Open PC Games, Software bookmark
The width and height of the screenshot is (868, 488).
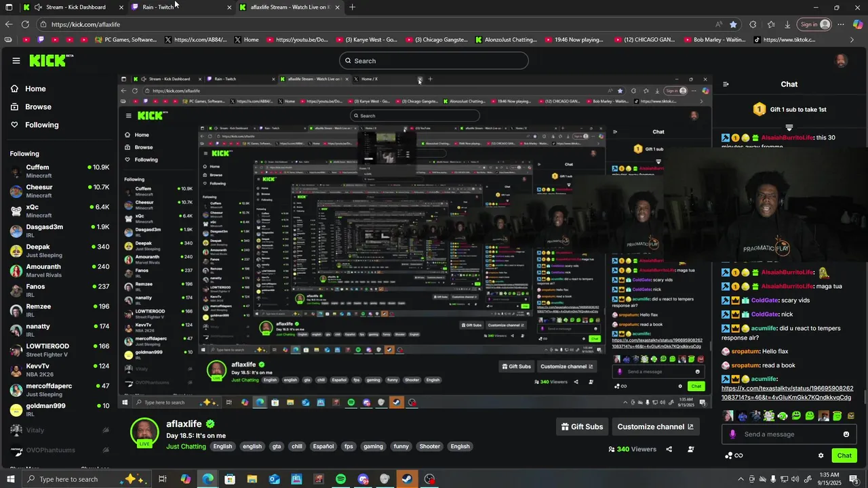[x=125, y=40]
